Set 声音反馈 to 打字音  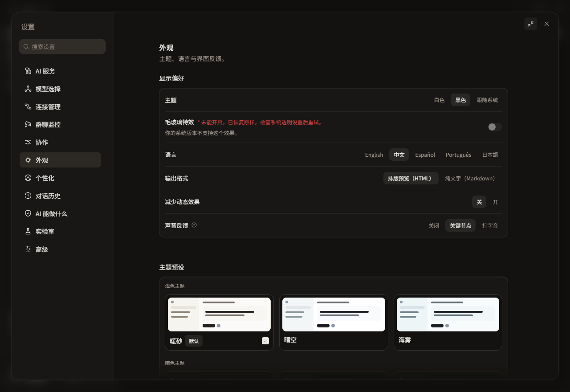490,225
